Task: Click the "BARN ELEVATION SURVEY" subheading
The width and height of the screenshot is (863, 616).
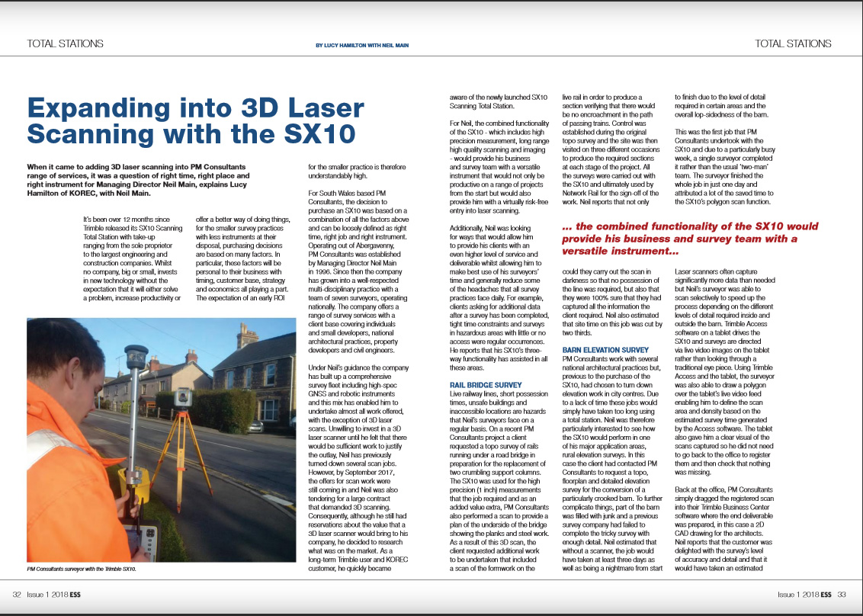Action: [605, 350]
